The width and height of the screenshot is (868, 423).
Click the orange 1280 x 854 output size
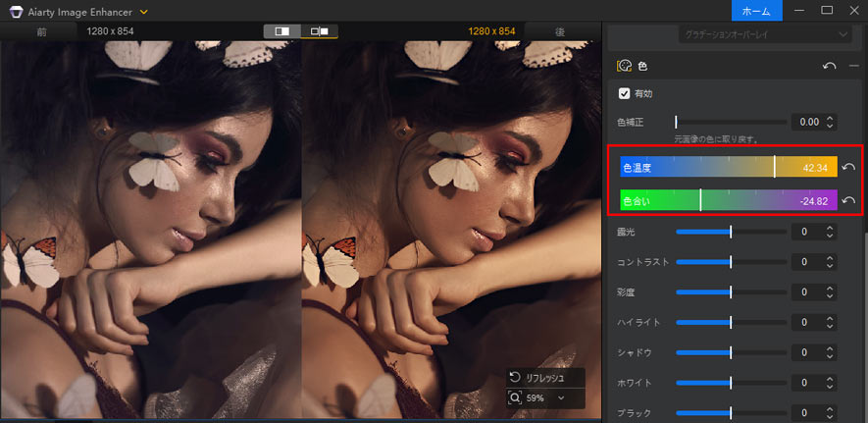pyautogui.click(x=491, y=31)
